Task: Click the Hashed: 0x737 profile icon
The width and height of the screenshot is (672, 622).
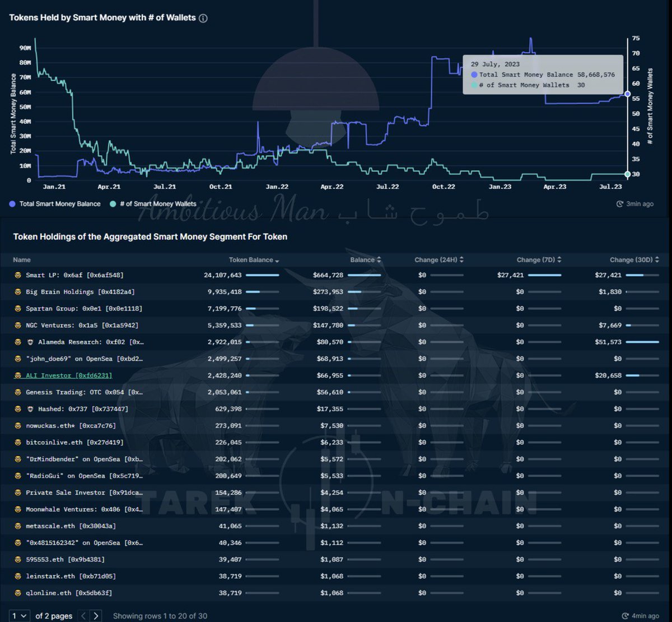Action: pyautogui.click(x=31, y=409)
